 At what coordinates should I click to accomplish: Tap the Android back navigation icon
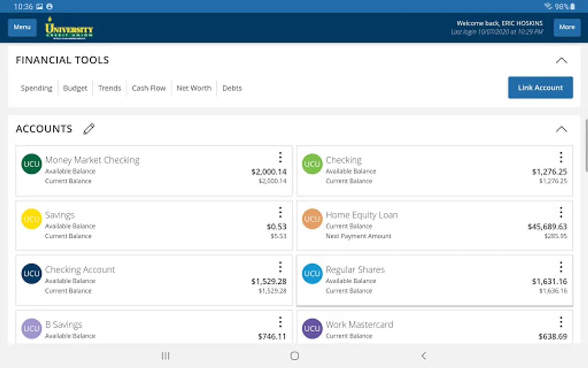423,356
